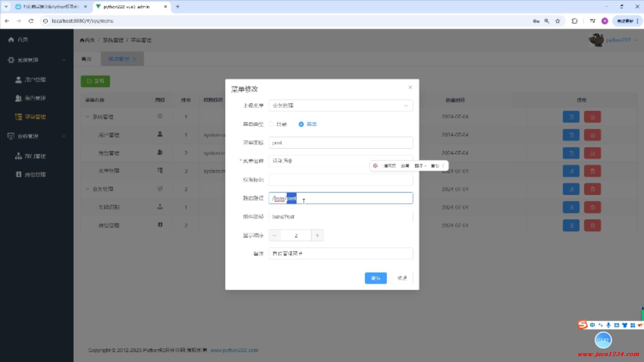The height and width of the screenshot is (362, 644).
Task: Click the browser bookmark star icon
Action: tap(557, 21)
